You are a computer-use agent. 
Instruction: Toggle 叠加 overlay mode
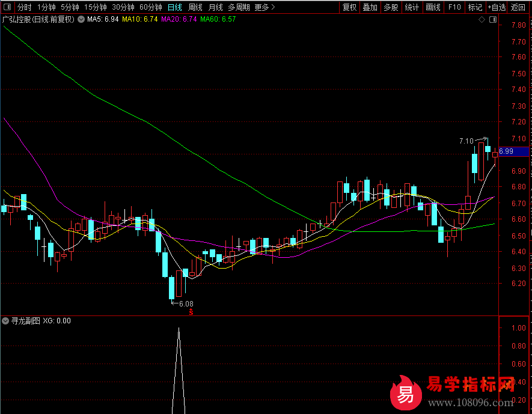point(370,8)
